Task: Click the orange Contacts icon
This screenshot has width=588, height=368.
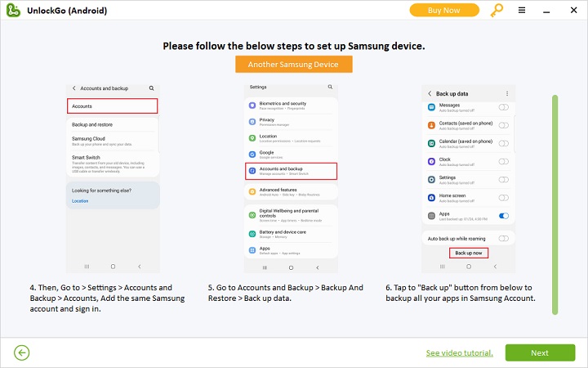Action: click(x=431, y=125)
